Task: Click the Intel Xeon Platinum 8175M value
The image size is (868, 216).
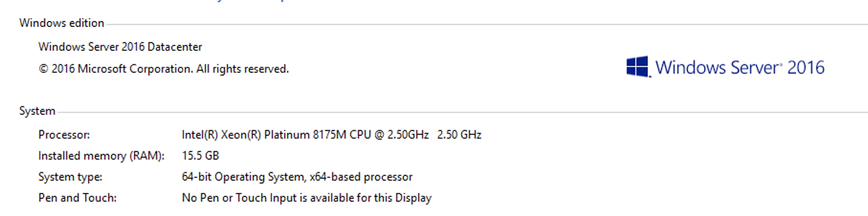Action: (x=305, y=135)
